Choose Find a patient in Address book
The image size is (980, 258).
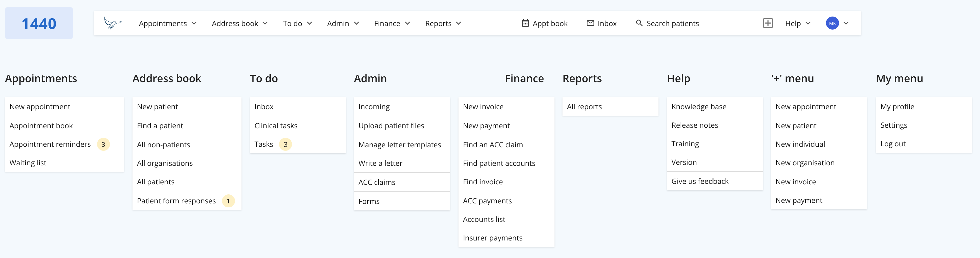click(187, 126)
